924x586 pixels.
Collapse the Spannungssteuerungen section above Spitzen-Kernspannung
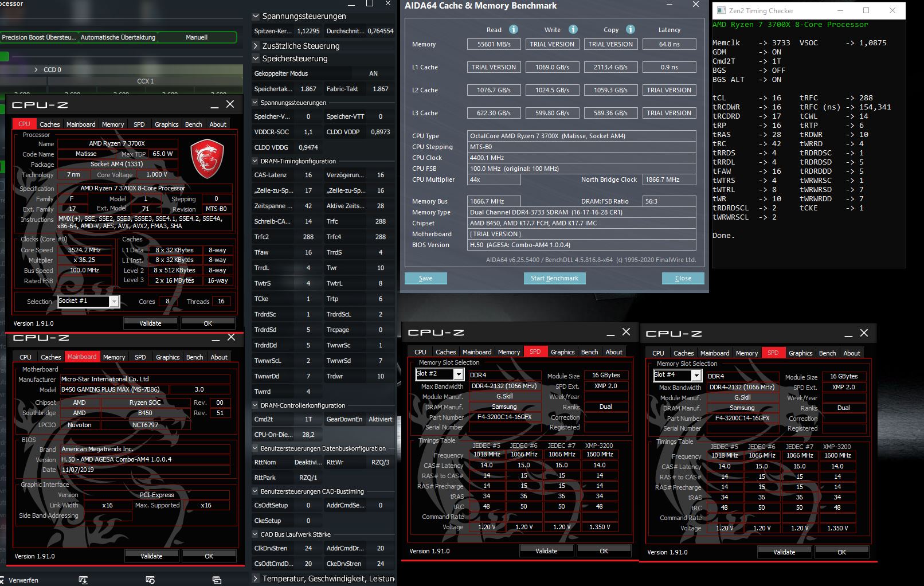(x=256, y=16)
